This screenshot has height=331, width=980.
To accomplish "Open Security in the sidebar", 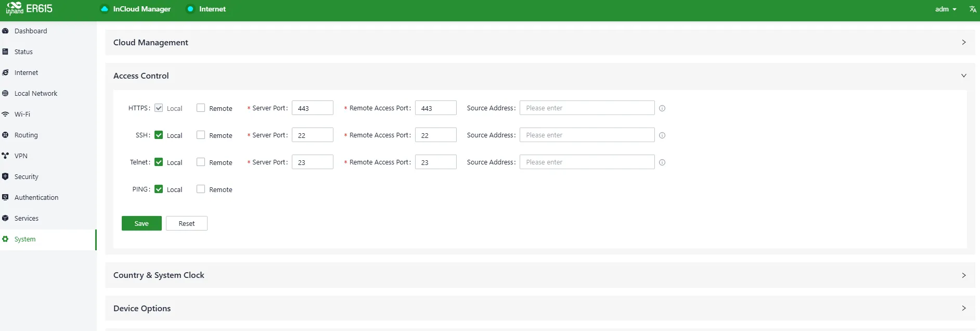I will (x=48, y=176).
